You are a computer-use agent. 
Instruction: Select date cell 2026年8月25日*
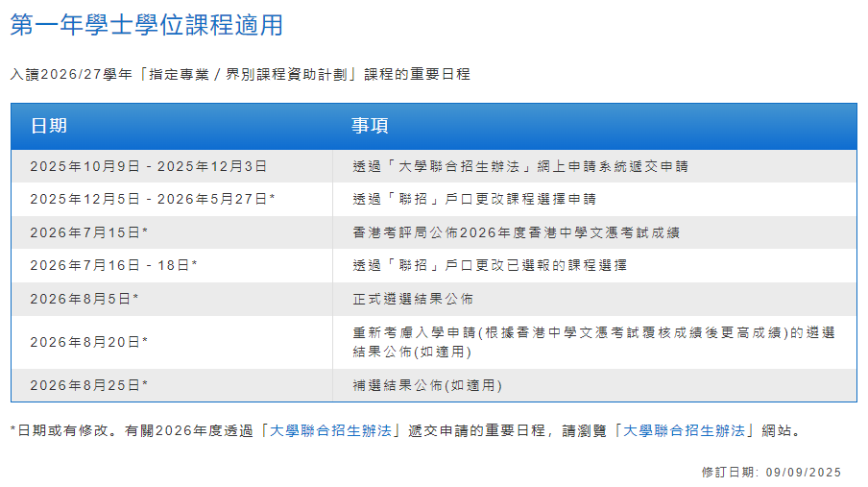[x=88, y=385]
